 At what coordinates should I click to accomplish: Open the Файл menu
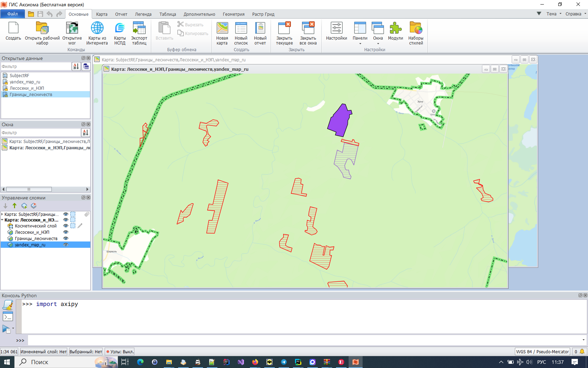tap(13, 14)
